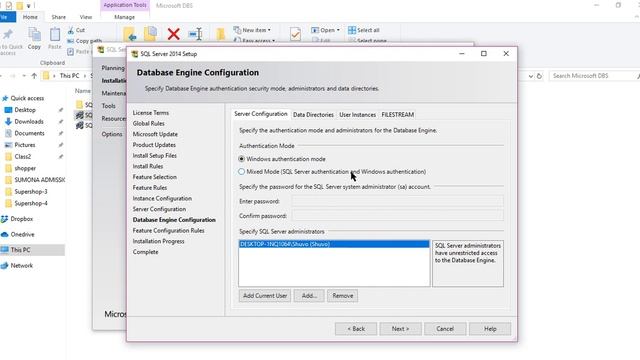This screenshot has height=360, width=640.
Task: Remove the selected SQL Server administrator
Action: 342,296
